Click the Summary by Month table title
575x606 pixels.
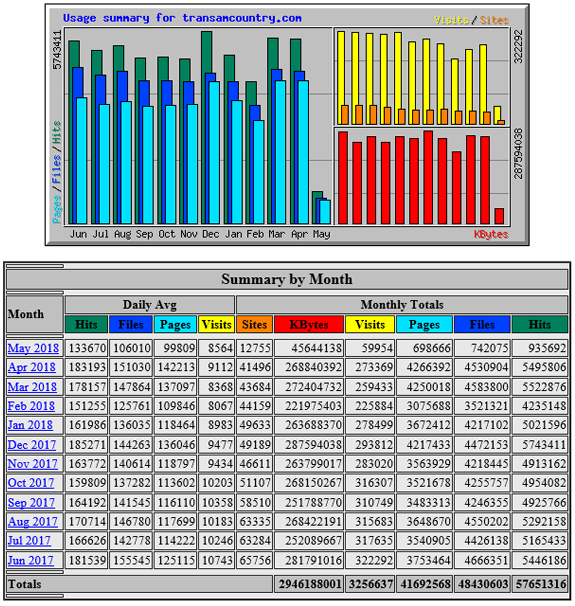[x=287, y=279]
